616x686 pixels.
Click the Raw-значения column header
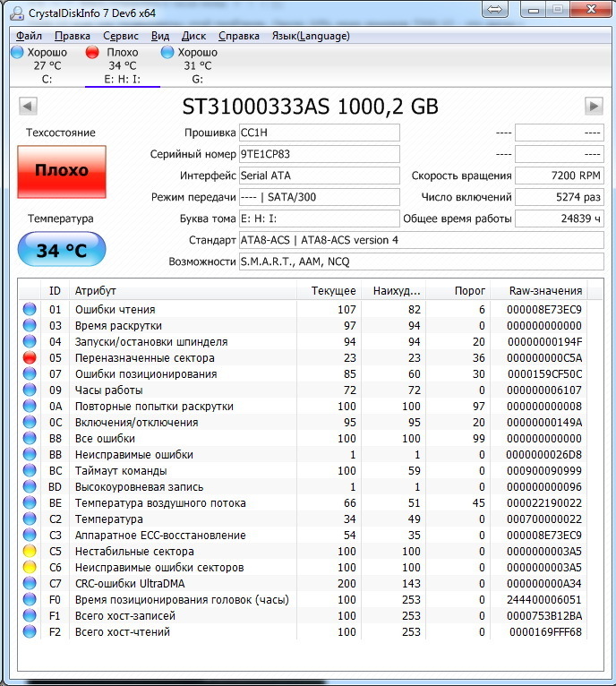pyautogui.click(x=539, y=290)
